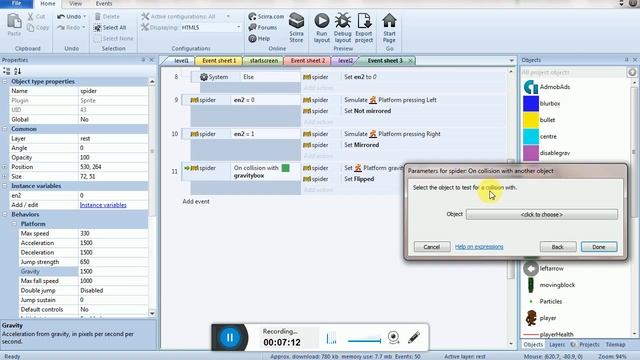The image size is (640, 360).
Task: Click the Max speed value 330
Action: (x=113, y=233)
